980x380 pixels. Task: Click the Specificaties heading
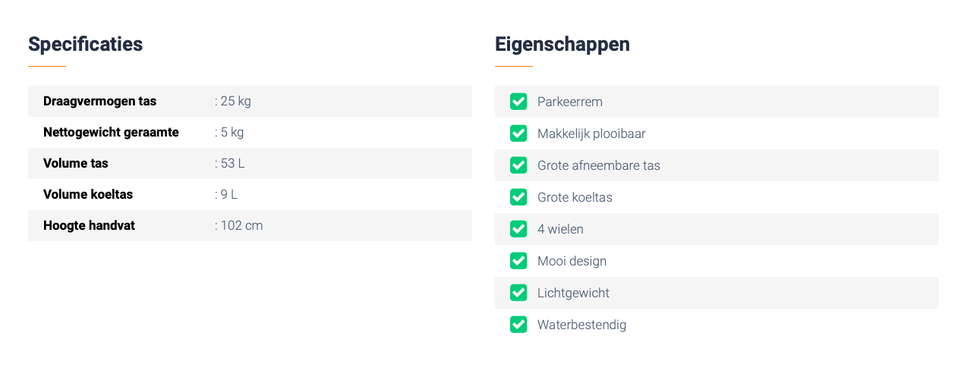point(85,44)
